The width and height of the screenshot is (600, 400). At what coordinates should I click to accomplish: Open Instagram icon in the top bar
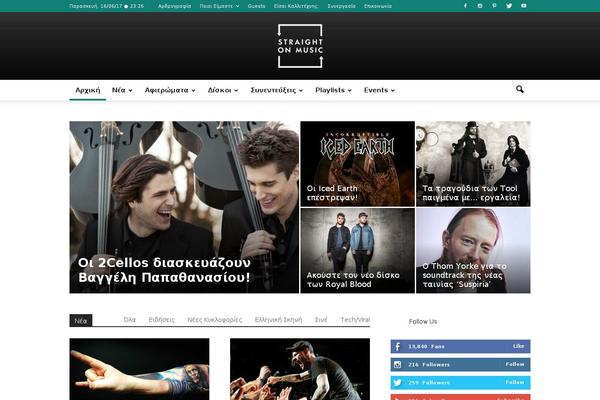pyautogui.click(x=480, y=6)
